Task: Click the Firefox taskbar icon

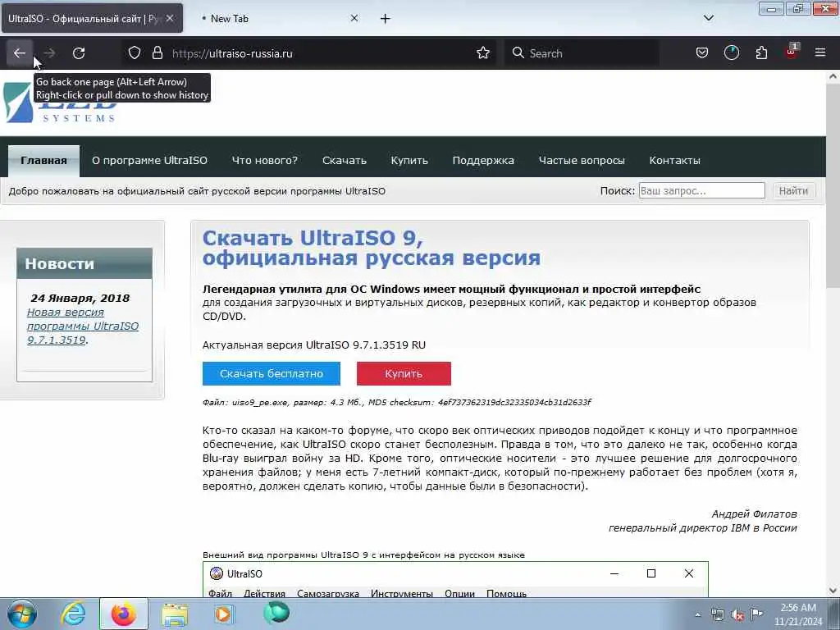Action: pos(123,614)
